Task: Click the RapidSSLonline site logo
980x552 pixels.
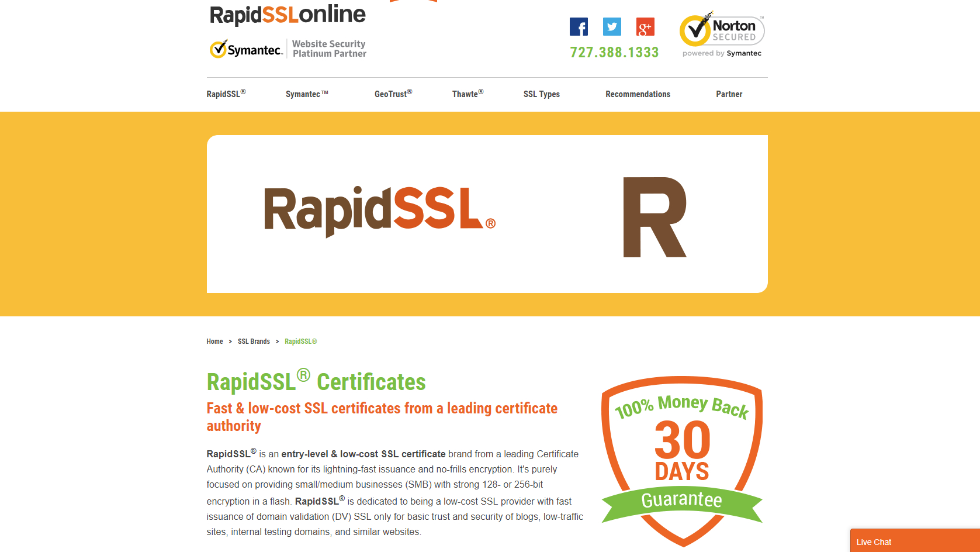Action: [288, 14]
